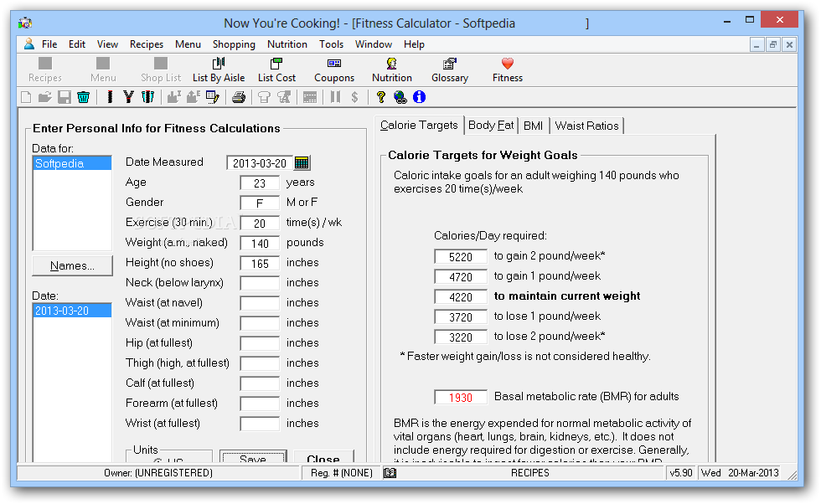Open the Coupons tool

point(334,69)
